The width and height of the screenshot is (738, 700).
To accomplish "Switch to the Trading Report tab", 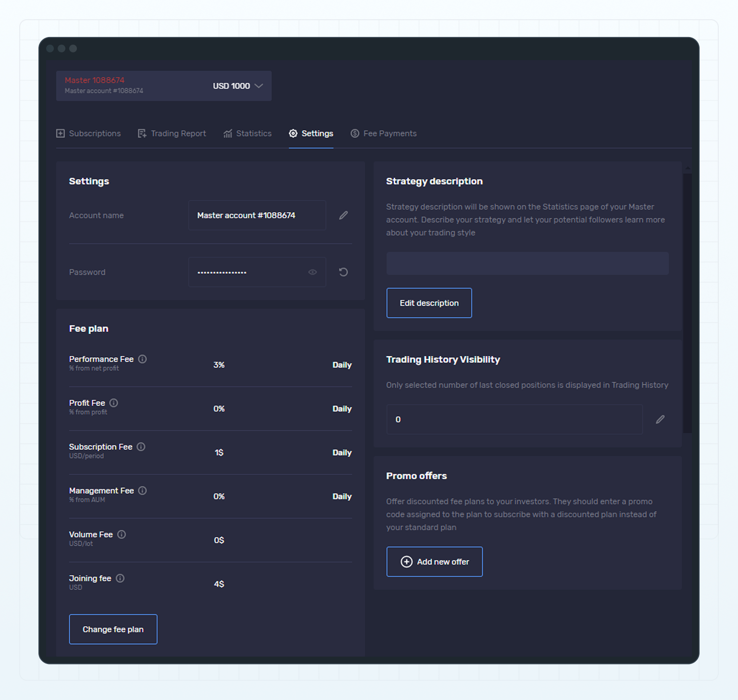I will click(x=172, y=134).
